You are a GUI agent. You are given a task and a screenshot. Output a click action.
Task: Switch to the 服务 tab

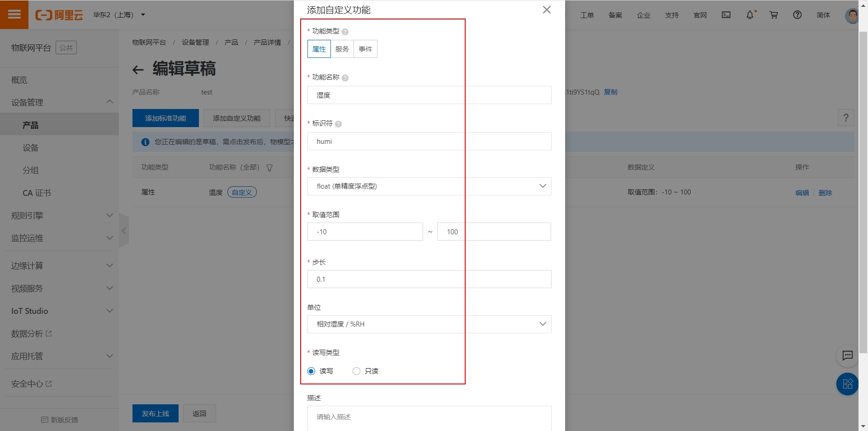tap(342, 49)
